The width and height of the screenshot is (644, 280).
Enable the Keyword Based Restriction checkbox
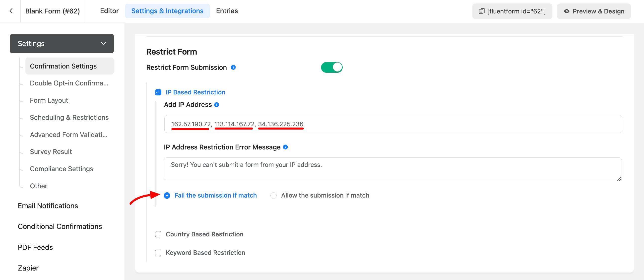tap(158, 253)
